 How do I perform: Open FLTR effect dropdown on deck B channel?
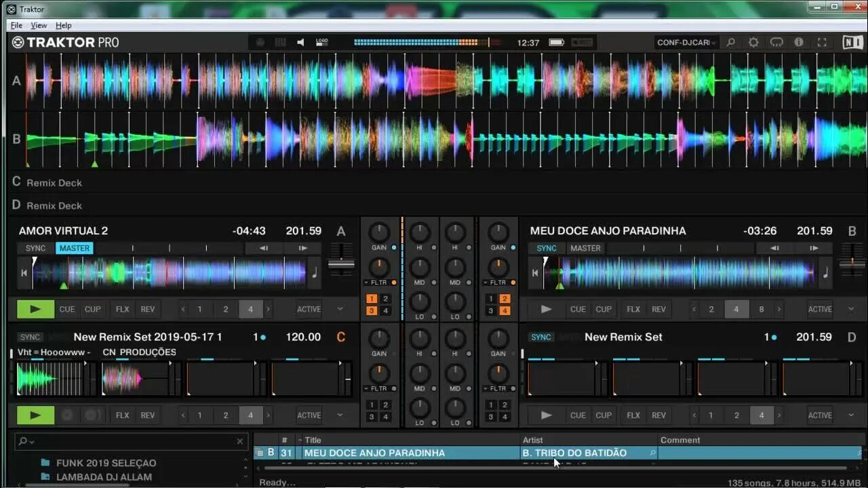[x=486, y=283]
